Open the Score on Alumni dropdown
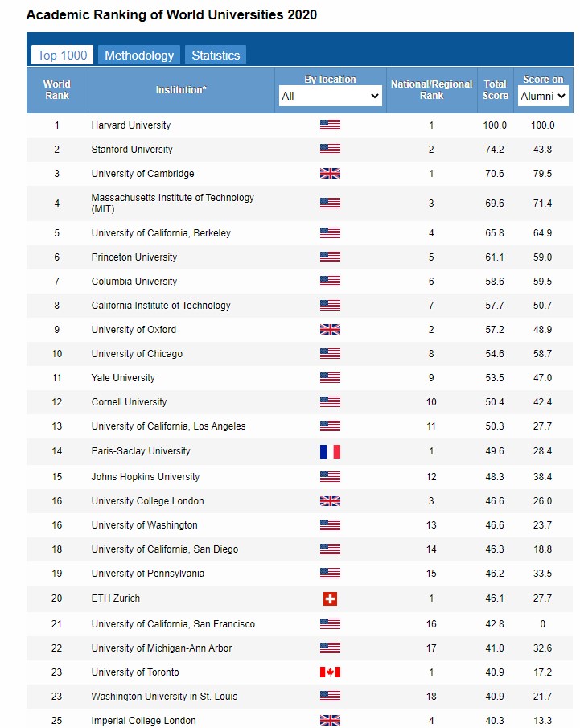580x728 pixels. (x=543, y=96)
